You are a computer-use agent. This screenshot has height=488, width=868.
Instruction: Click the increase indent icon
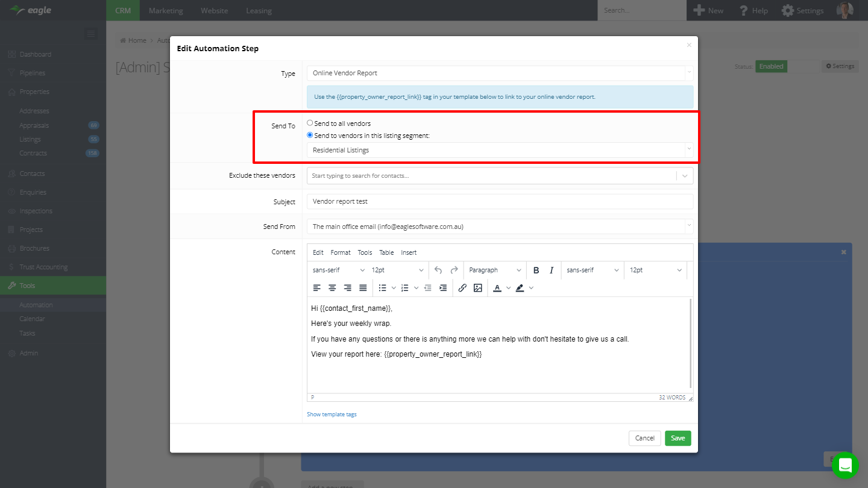point(443,288)
